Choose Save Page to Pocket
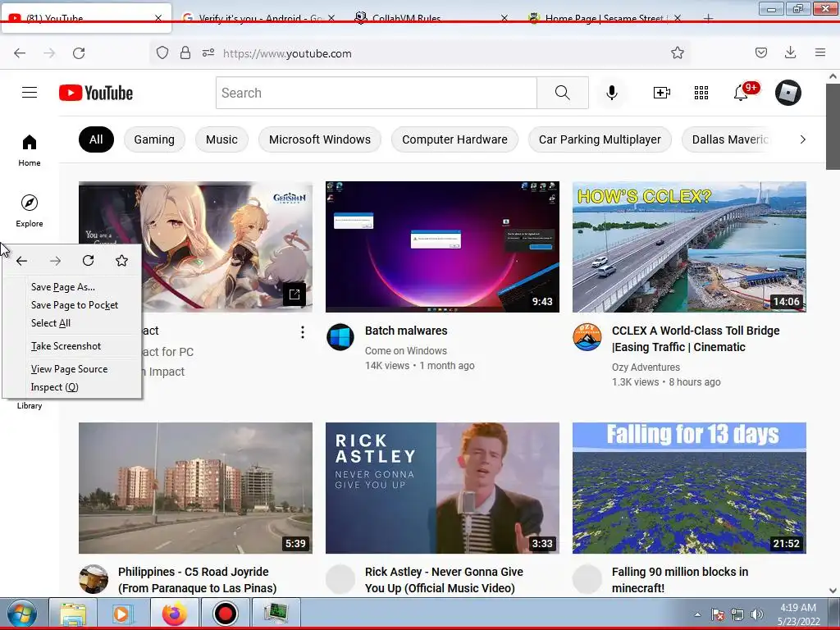This screenshot has height=630, width=840. click(x=75, y=305)
